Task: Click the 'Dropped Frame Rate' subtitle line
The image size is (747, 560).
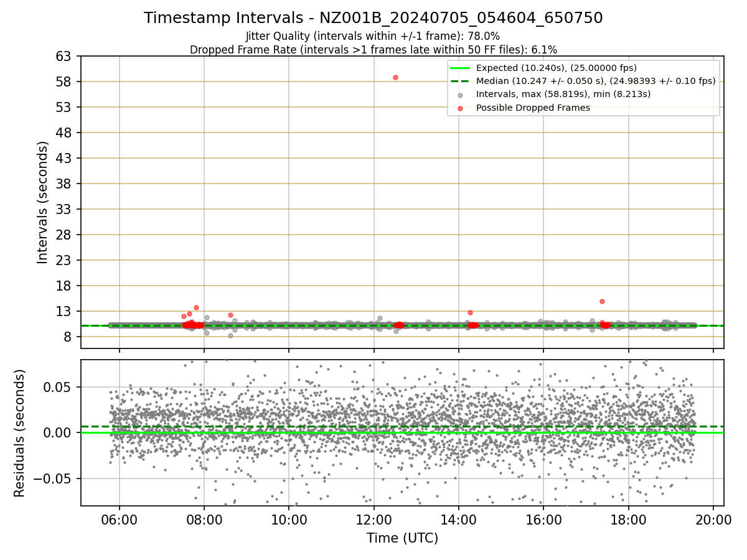Action: (x=373, y=50)
